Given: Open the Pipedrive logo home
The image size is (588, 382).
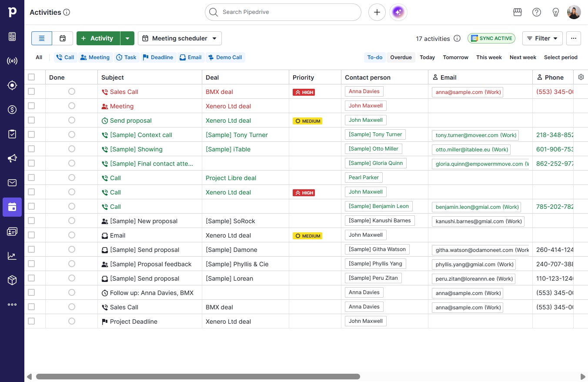Looking at the screenshot, I should coord(12,12).
